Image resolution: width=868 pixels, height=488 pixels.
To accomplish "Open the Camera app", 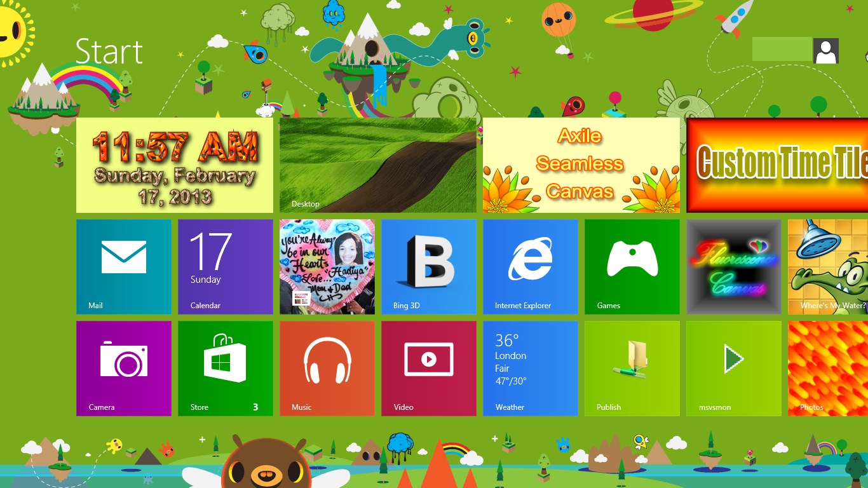I will (x=123, y=369).
